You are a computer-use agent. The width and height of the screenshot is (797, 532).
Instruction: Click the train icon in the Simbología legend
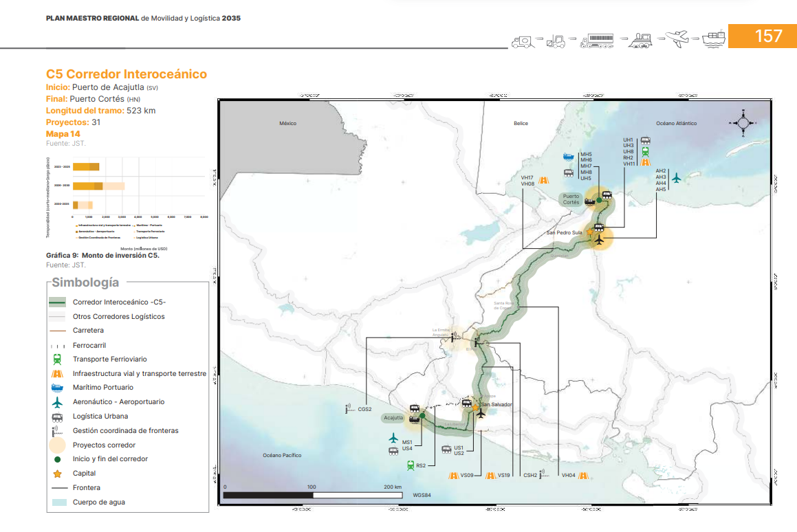tap(57, 359)
